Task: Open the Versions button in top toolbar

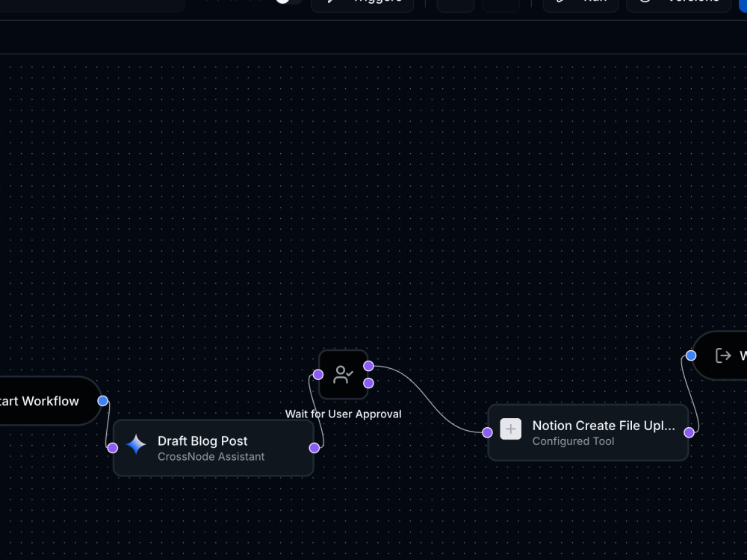Action: coord(678,3)
